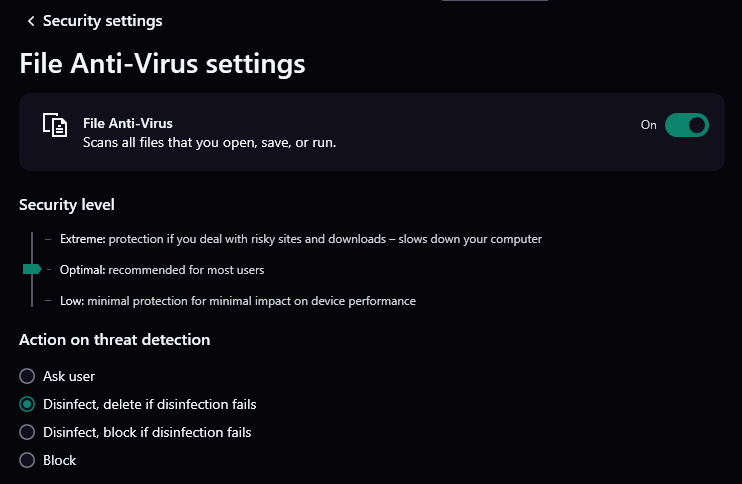Click Action on threat detection heading
742x484 pixels.
coord(115,340)
